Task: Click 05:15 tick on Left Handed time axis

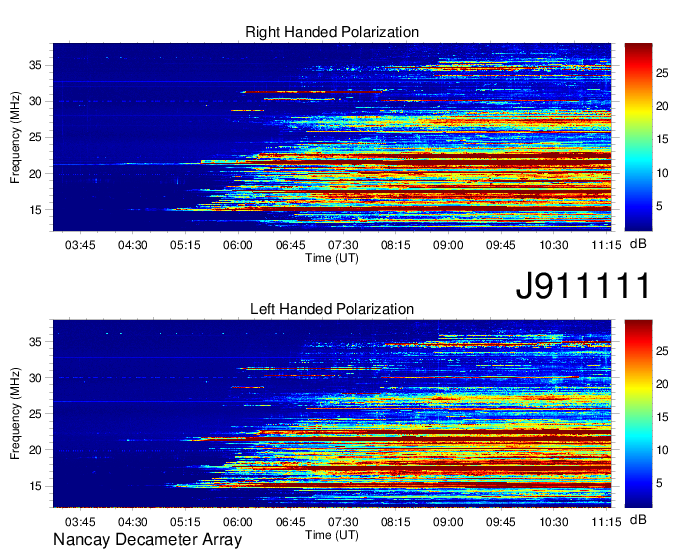Action: pos(185,522)
